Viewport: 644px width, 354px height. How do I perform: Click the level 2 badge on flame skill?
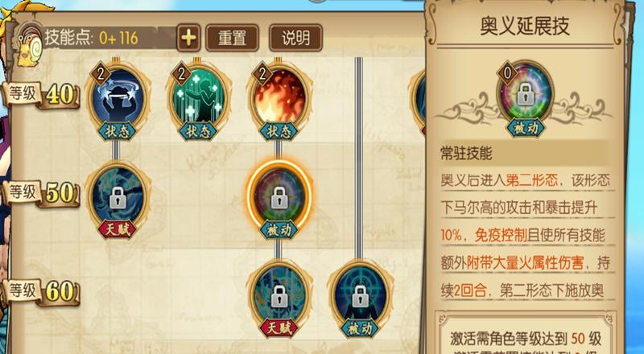coord(262,74)
